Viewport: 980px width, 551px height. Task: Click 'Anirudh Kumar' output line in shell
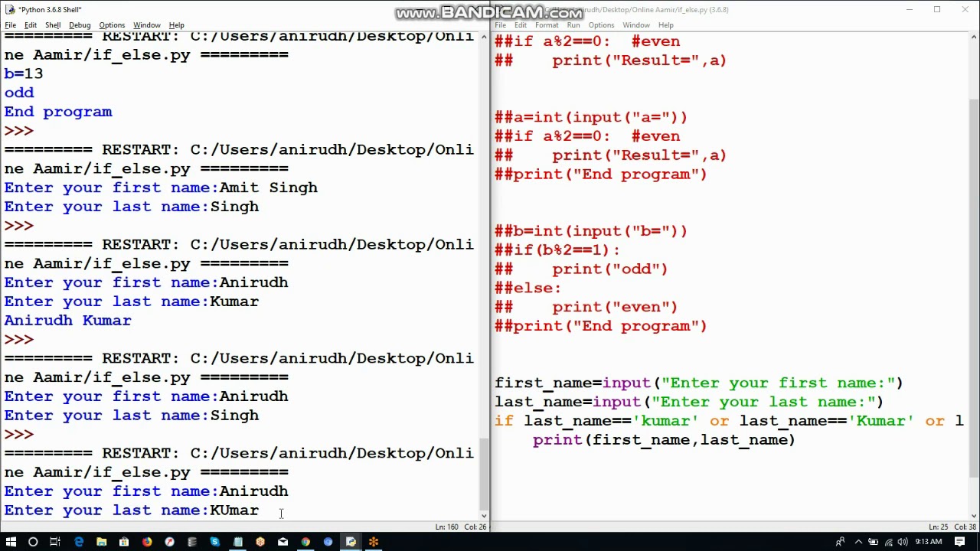coord(67,321)
